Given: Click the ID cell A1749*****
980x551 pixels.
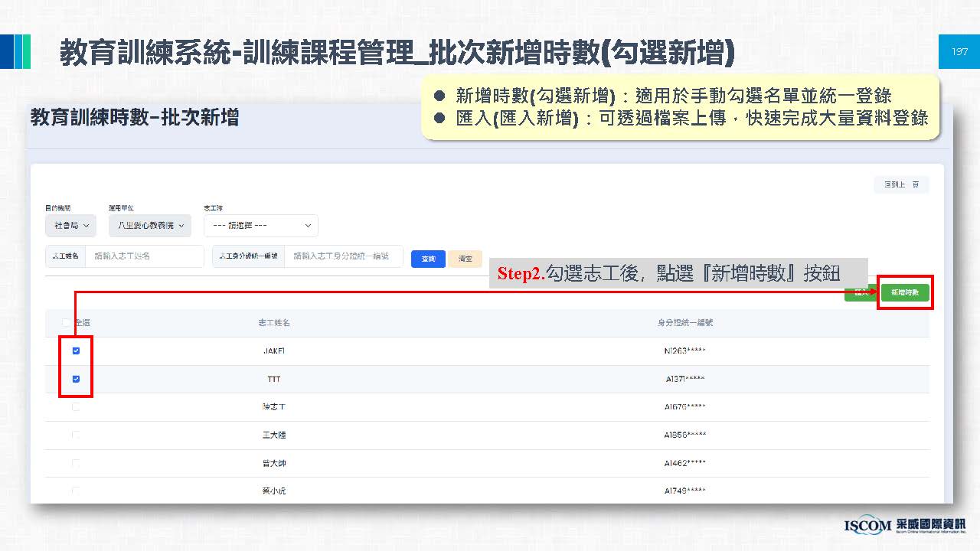Looking at the screenshot, I should point(684,491).
